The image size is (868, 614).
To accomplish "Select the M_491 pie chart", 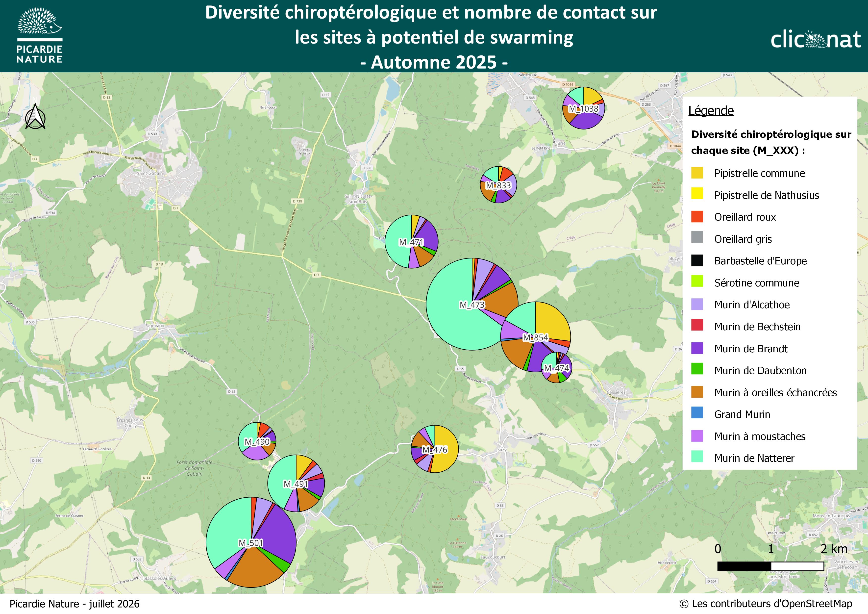I will [x=296, y=483].
